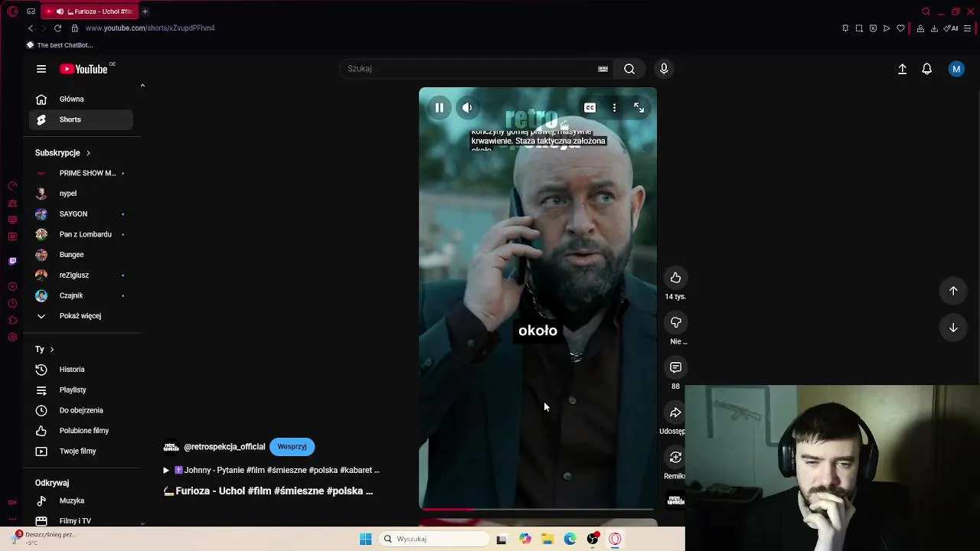Open the bookmark The best ChatBot...
The image size is (980, 551).
tap(60, 45)
